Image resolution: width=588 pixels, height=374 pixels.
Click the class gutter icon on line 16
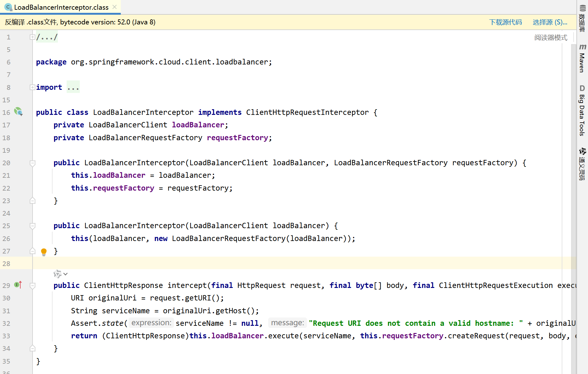(18, 112)
